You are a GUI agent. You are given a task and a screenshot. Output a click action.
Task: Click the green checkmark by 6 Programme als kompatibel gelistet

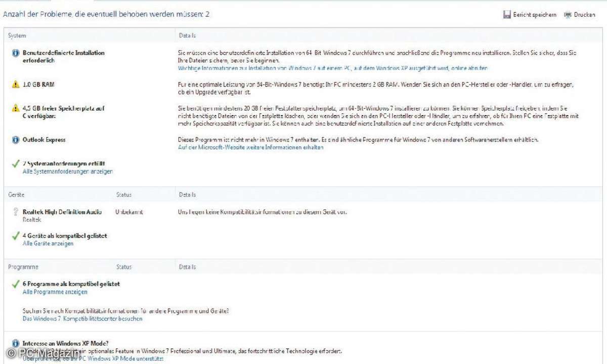(x=16, y=285)
